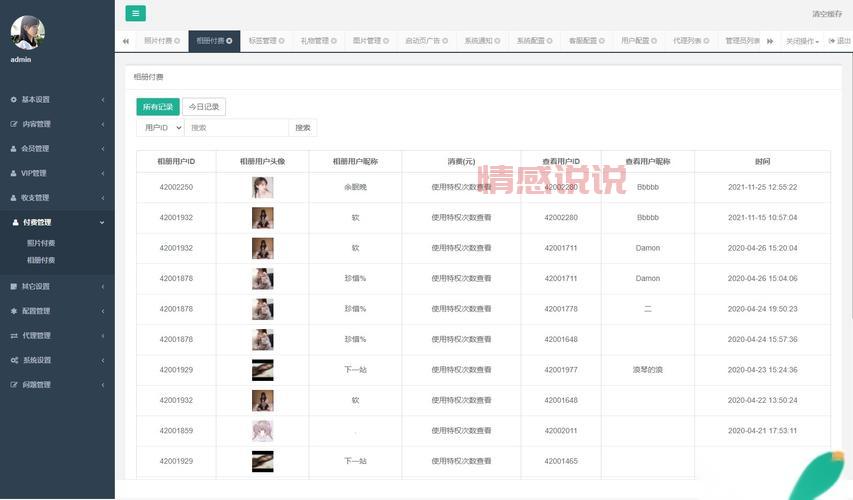The width and height of the screenshot is (853, 500).
Task: Close the 启动页广告 tab via its x icon
Action: click(445, 41)
